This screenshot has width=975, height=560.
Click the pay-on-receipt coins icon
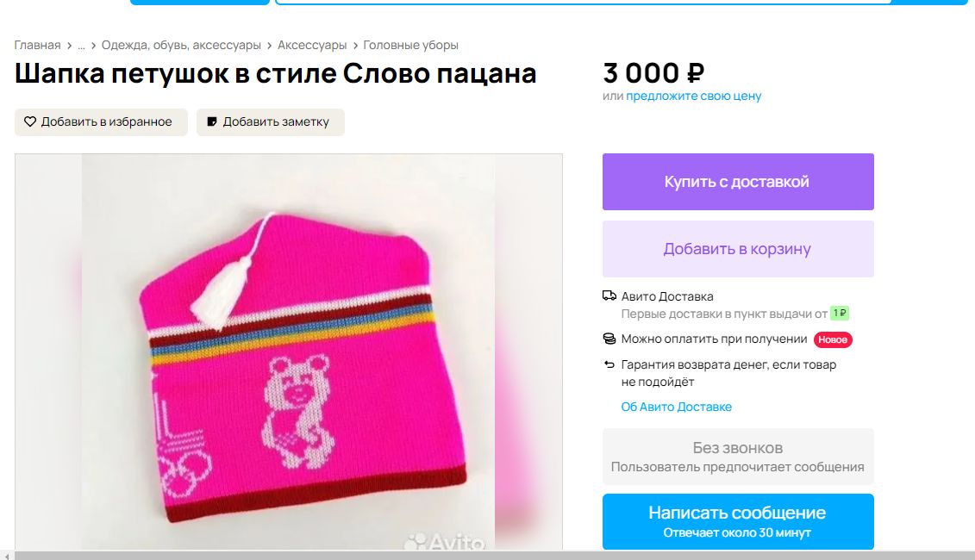(609, 339)
